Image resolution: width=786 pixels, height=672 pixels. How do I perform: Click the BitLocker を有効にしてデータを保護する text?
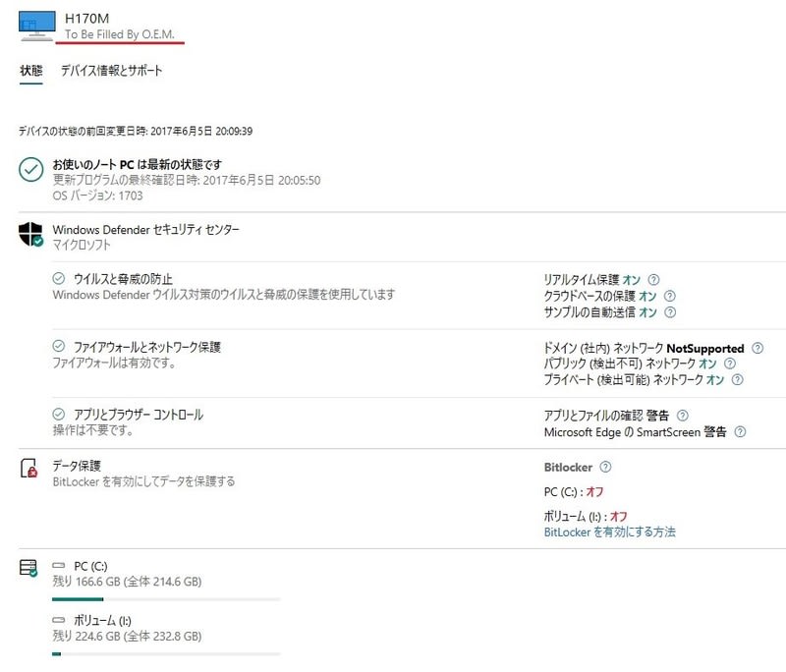(143, 482)
